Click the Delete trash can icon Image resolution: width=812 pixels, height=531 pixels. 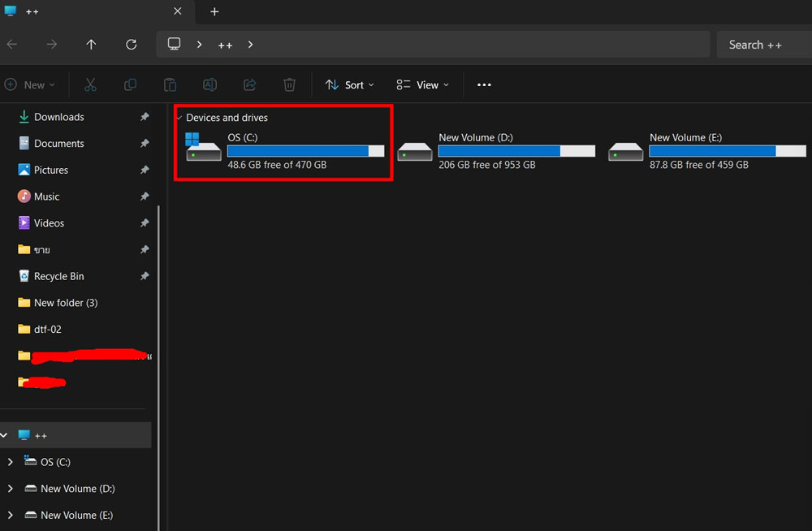290,85
